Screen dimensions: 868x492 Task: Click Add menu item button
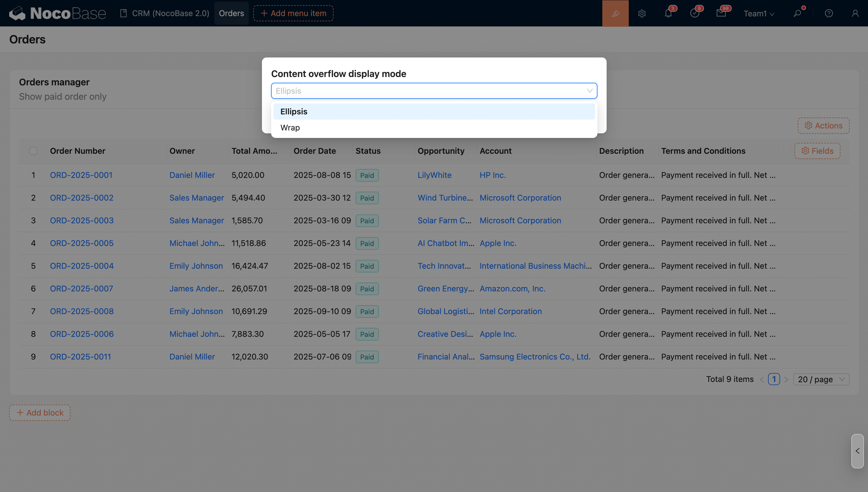[x=293, y=13]
